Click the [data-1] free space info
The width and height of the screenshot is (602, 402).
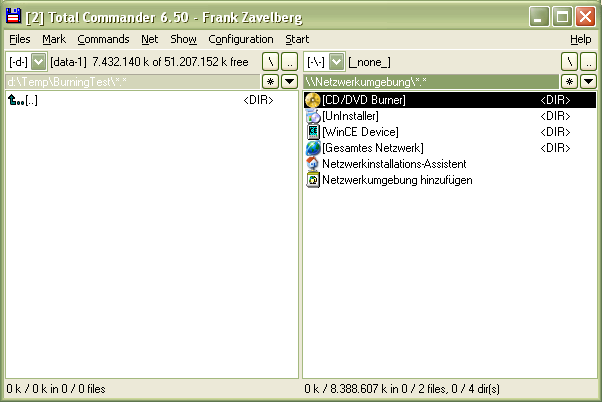coord(149,62)
